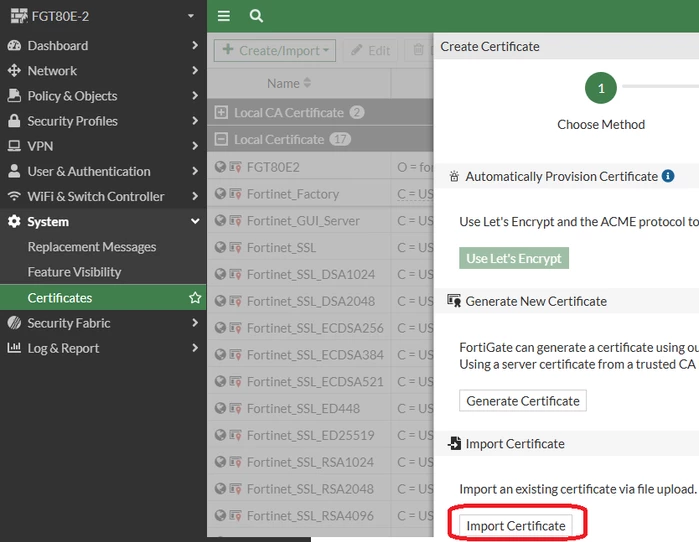699x542 pixels.
Task: Sort by the Name column arrows
Action: pos(307,83)
